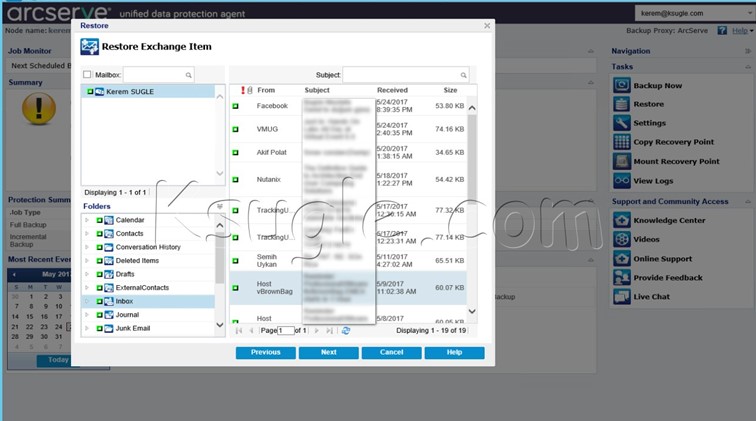Image resolution: width=756 pixels, height=421 pixels.
Task: Toggle selection of the Inbox folder
Action: pos(99,301)
